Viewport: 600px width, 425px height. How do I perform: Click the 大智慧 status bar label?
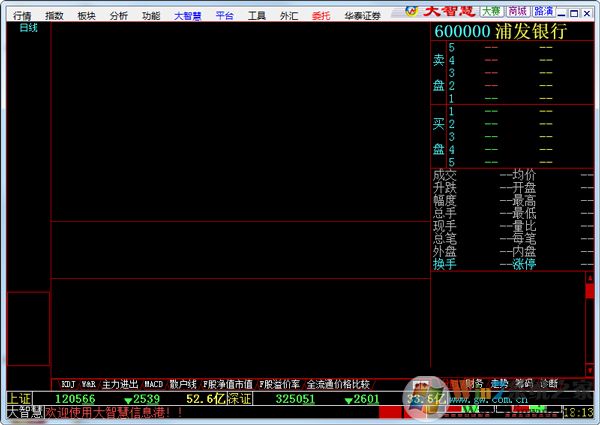click(x=25, y=412)
